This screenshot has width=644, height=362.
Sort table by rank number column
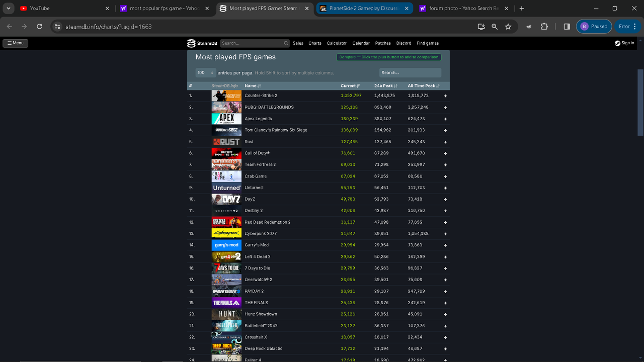coord(191,86)
